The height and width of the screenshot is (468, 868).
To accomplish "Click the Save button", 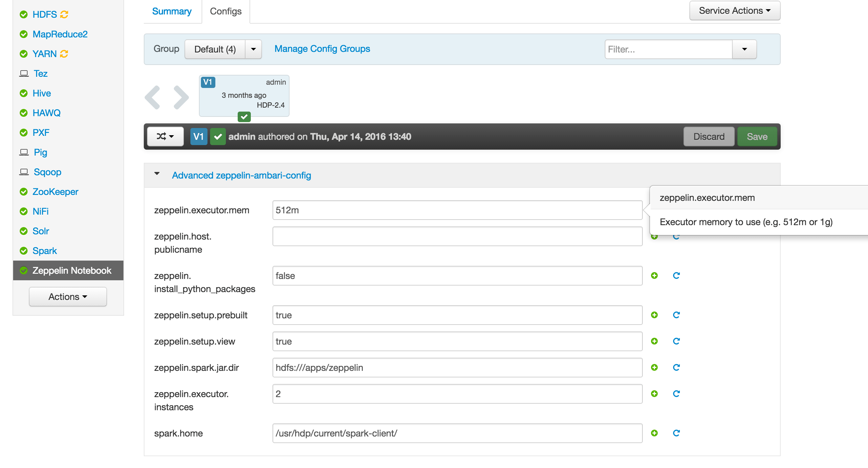I will tap(757, 137).
